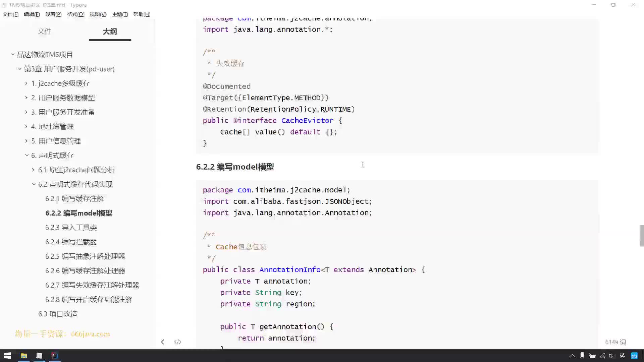Image resolution: width=644 pixels, height=362 pixels.
Task: Open microphone tray icon
Action: coord(582,356)
